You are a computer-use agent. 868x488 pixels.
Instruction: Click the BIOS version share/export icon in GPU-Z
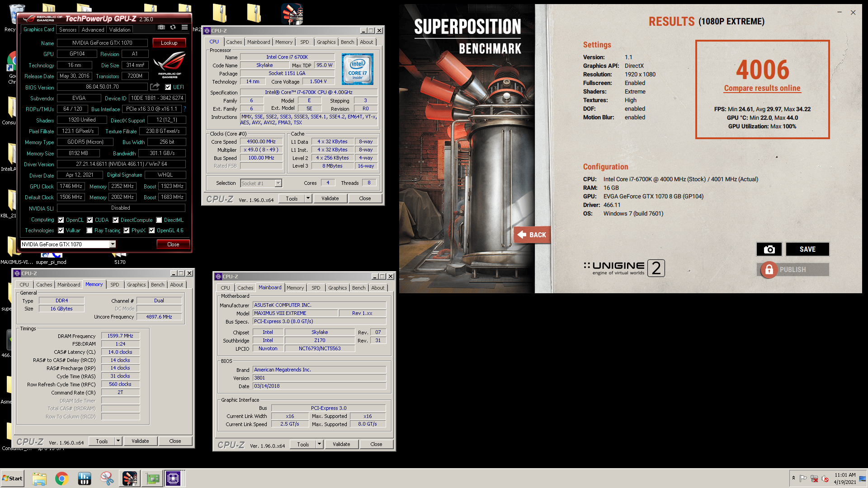point(155,86)
